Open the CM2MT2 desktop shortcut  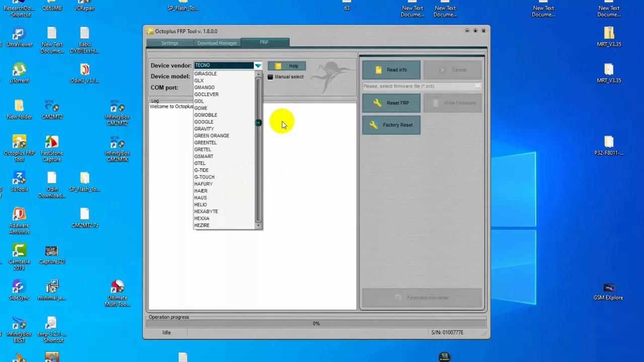pyautogui.click(x=52, y=110)
